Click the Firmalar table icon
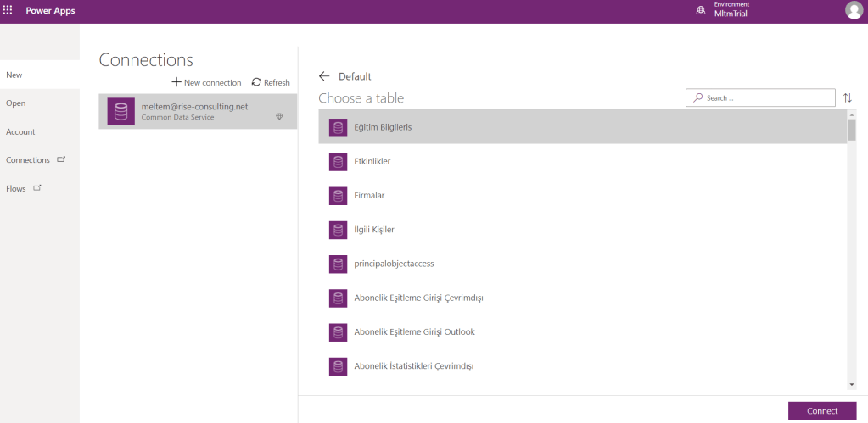This screenshot has height=423, width=868. tap(339, 196)
